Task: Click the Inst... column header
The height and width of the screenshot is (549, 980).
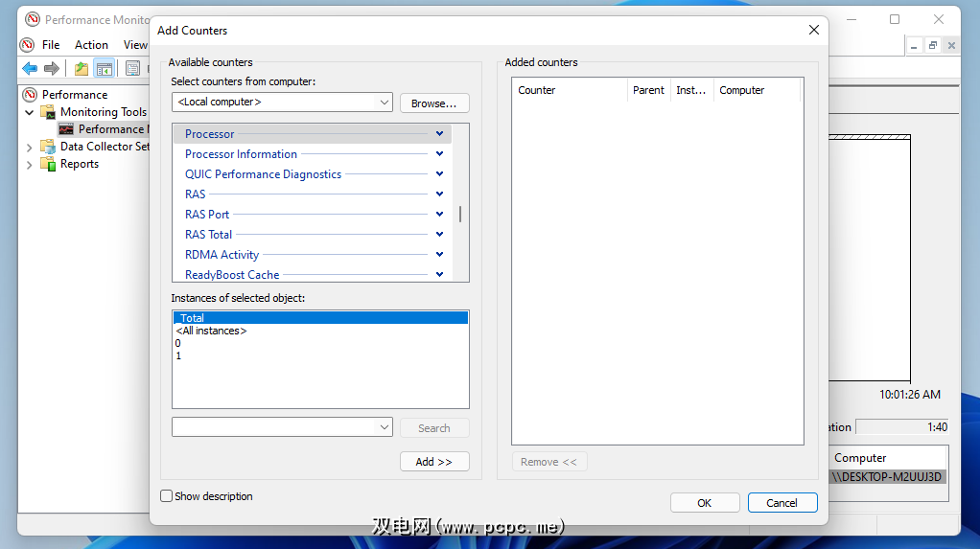Action: [x=692, y=90]
